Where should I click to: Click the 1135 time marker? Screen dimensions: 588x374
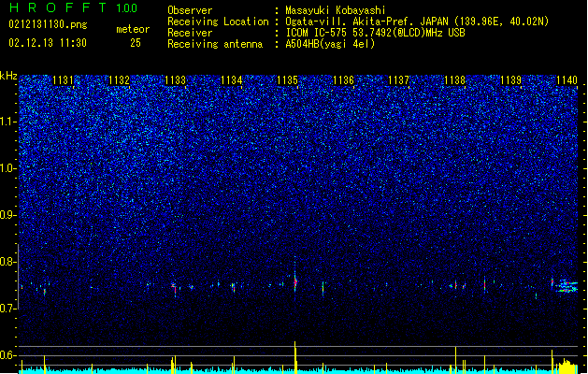coord(287,79)
